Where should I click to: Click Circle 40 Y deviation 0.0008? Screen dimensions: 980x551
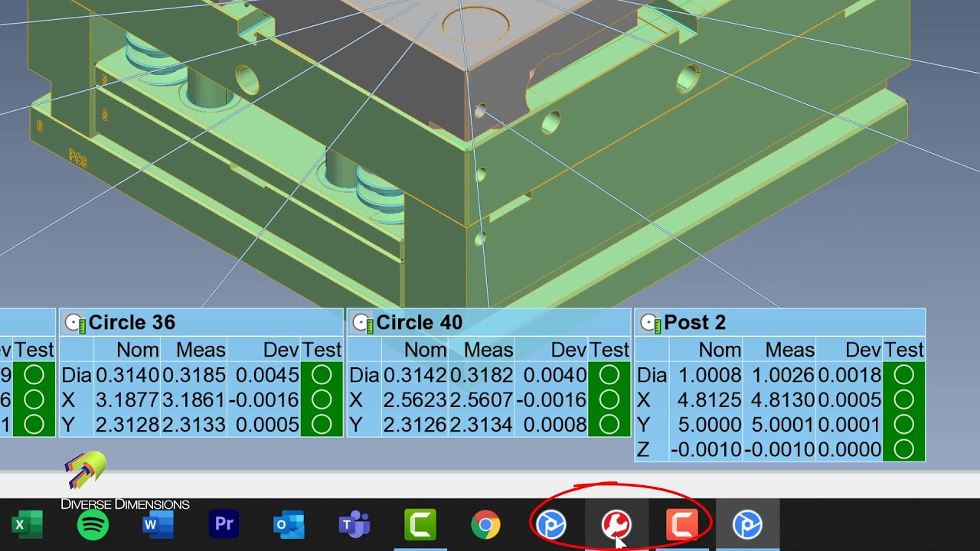(x=555, y=424)
